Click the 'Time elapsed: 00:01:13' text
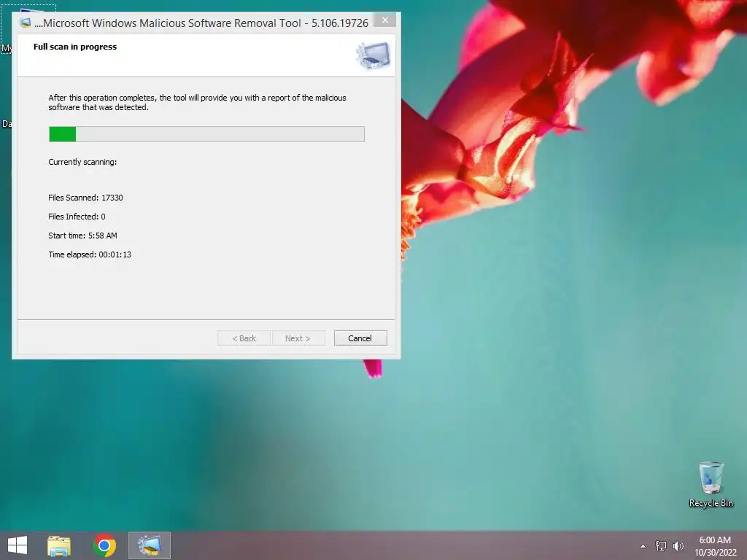This screenshot has height=560, width=747. coord(90,254)
